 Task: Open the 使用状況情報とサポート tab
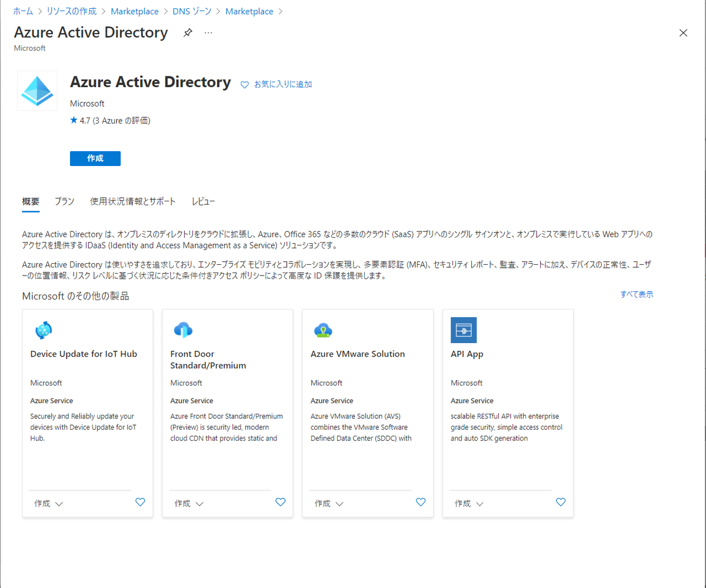pyautogui.click(x=133, y=201)
